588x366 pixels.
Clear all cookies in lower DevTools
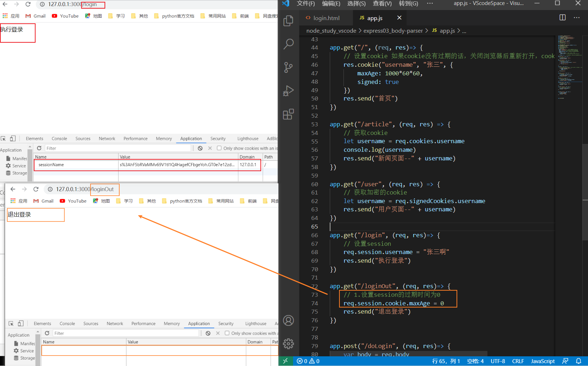(x=208, y=333)
